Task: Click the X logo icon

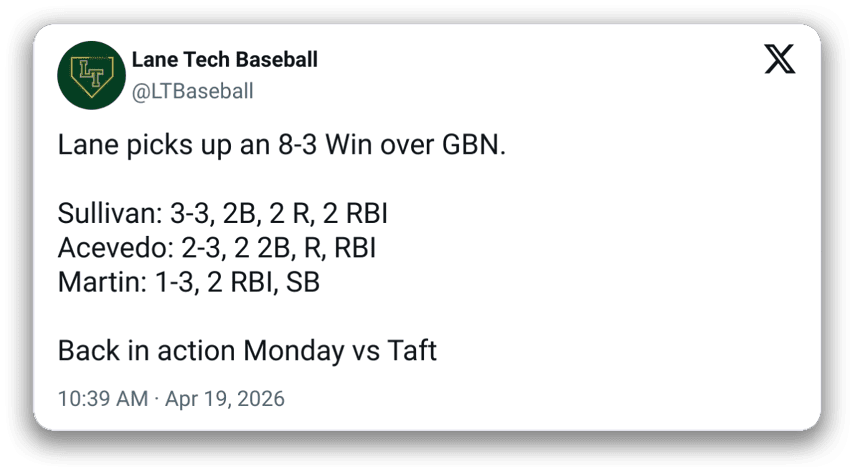Action: point(779,60)
